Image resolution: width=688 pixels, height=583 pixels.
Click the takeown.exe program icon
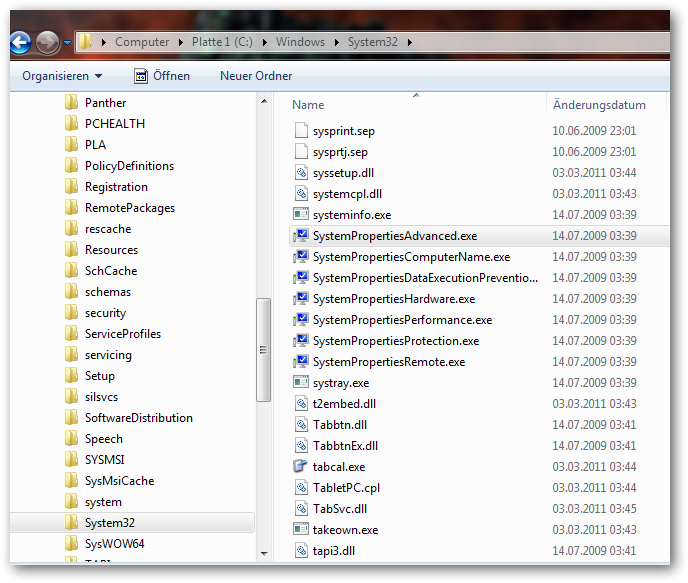[301, 529]
